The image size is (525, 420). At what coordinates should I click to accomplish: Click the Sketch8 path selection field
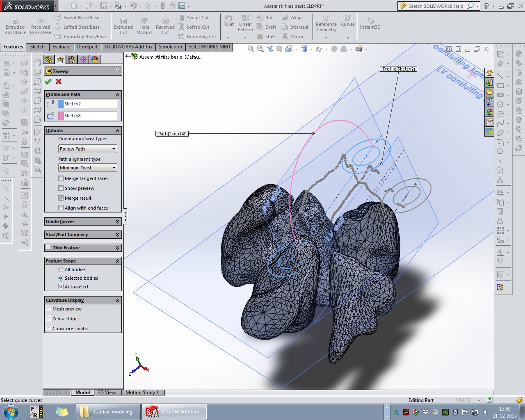coord(90,116)
